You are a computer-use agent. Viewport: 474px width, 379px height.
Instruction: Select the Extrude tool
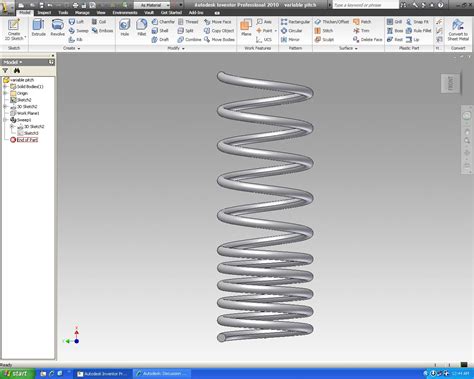39,27
